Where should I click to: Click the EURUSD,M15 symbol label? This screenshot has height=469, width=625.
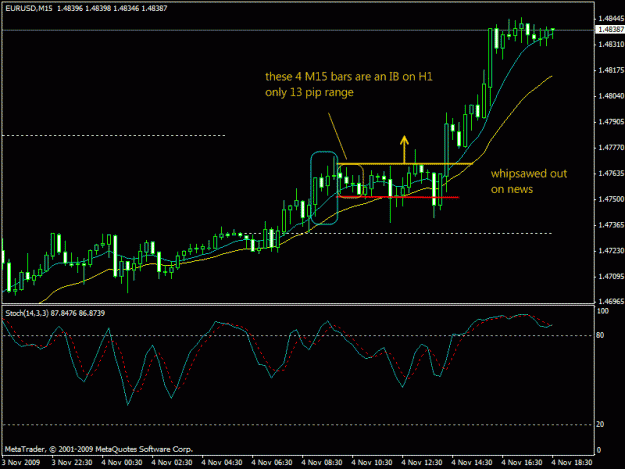29,8
